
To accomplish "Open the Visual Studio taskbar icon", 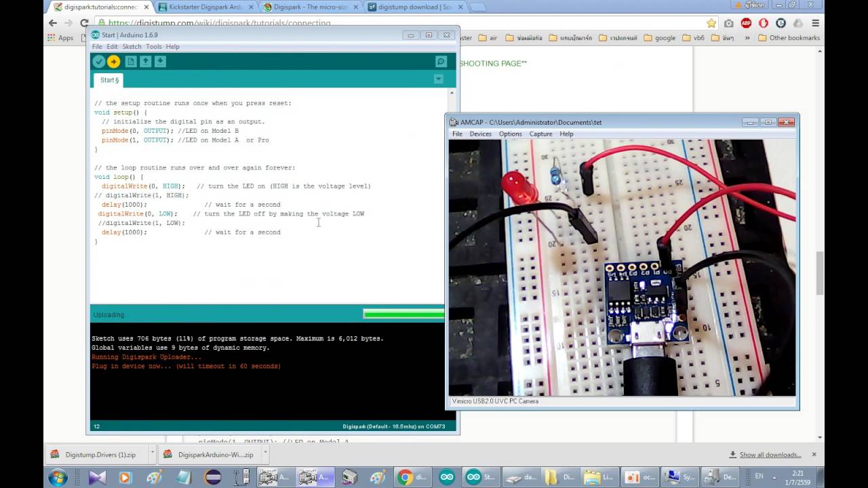I will [97, 477].
